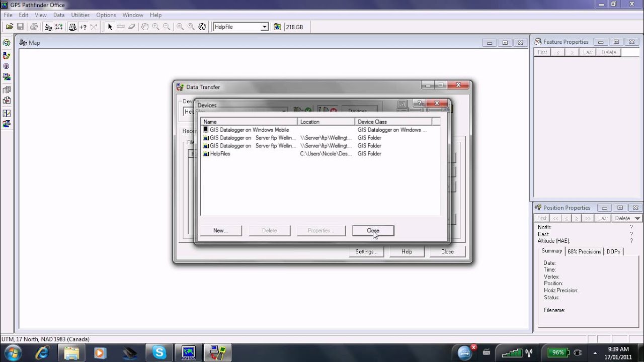Activate the Pan hand tool
The image size is (644, 362).
pos(144,27)
